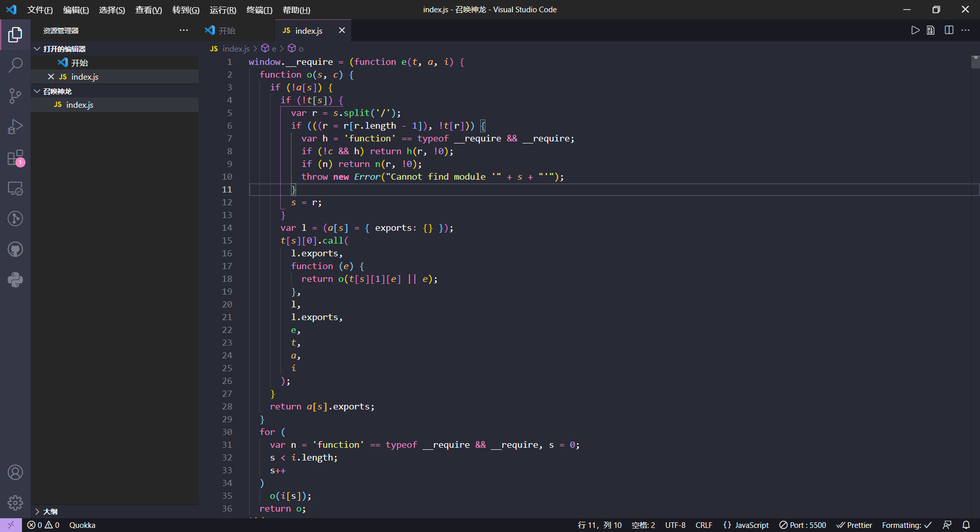Open 转到(G) menu
The width and height of the screenshot is (980, 532).
[186, 10]
